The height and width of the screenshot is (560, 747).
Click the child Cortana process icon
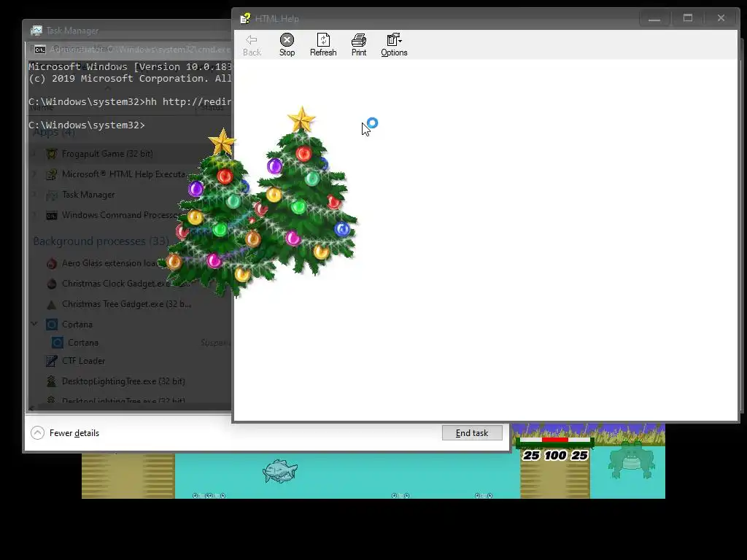(x=57, y=343)
